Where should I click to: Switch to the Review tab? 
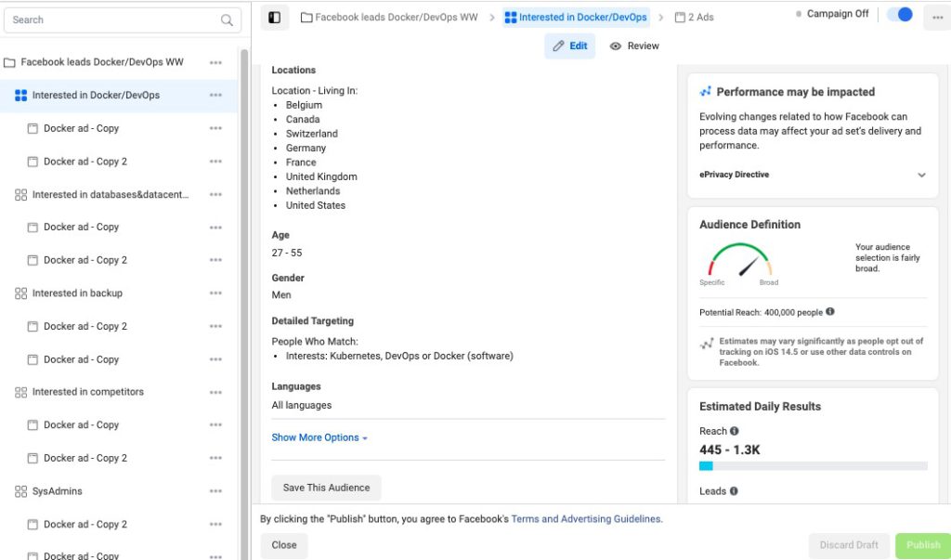634,46
